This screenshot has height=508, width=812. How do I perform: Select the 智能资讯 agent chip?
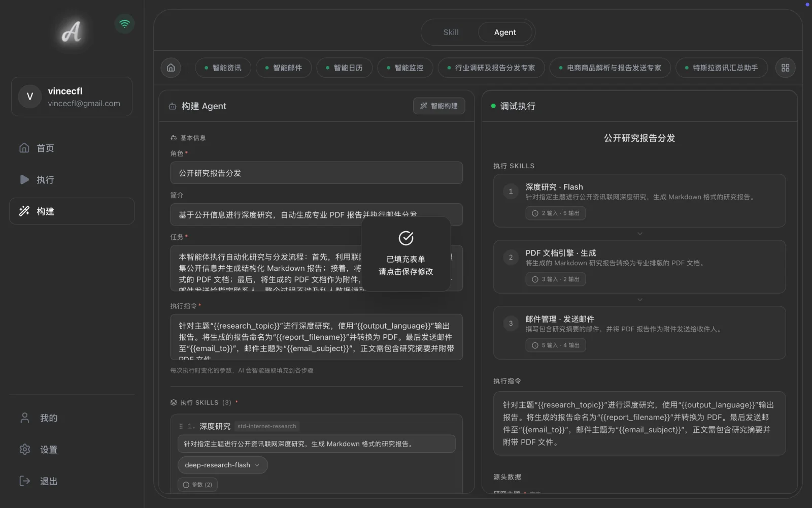(x=223, y=68)
